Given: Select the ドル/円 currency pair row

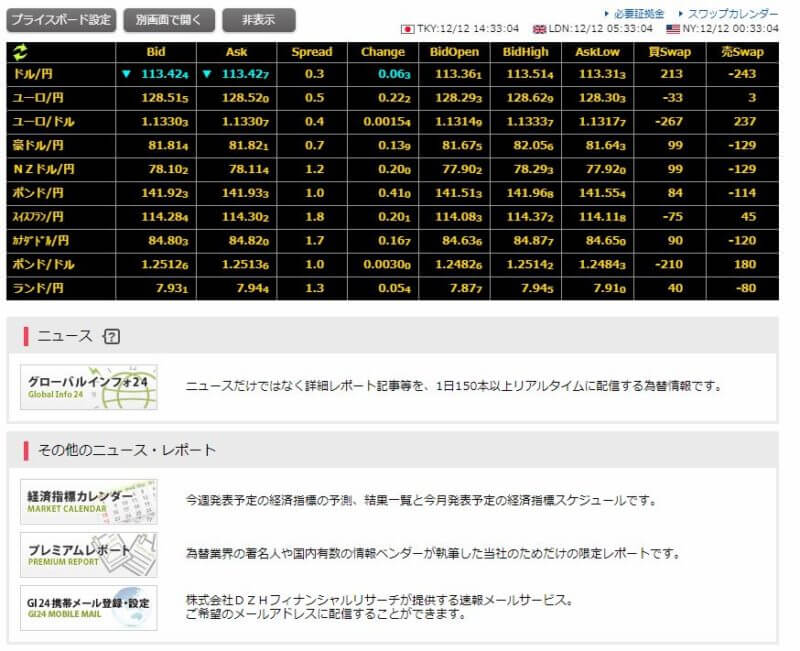Looking at the screenshot, I should (x=392, y=74).
